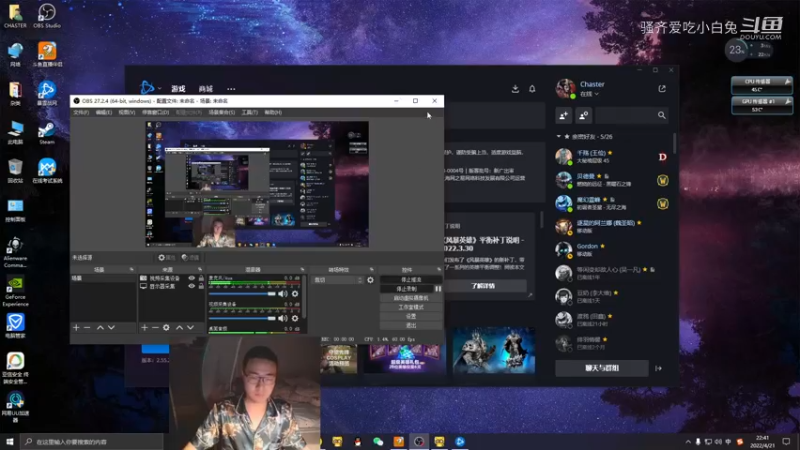Open Battle.net more options ellipsis
The width and height of the screenshot is (800, 450).
coord(231,89)
